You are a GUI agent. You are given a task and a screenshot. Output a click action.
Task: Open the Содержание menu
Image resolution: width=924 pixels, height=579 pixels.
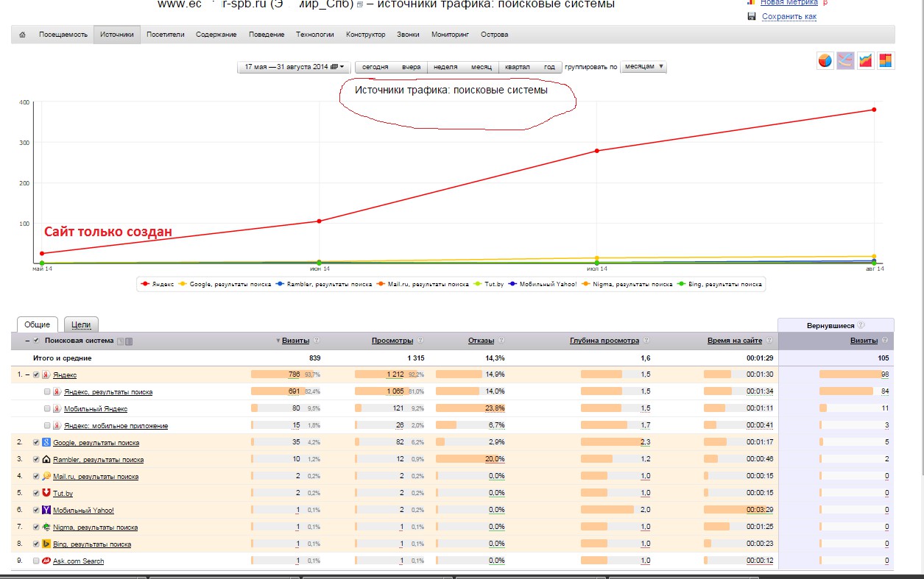pyautogui.click(x=216, y=35)
